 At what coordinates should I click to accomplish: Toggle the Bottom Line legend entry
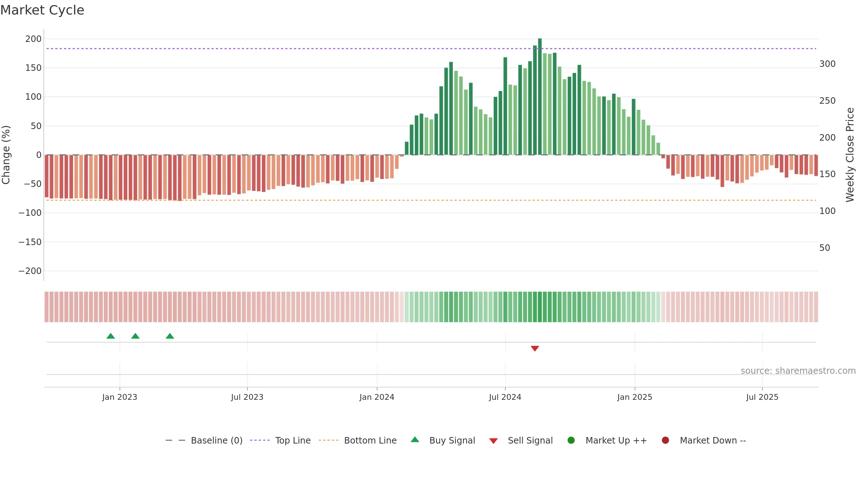coord(358,440)
